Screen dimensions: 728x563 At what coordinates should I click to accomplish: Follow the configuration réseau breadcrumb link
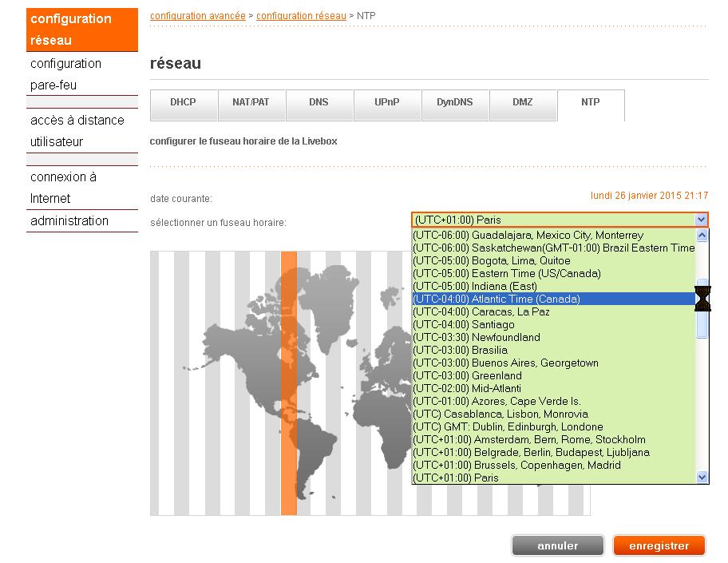[x=301, y=15]
